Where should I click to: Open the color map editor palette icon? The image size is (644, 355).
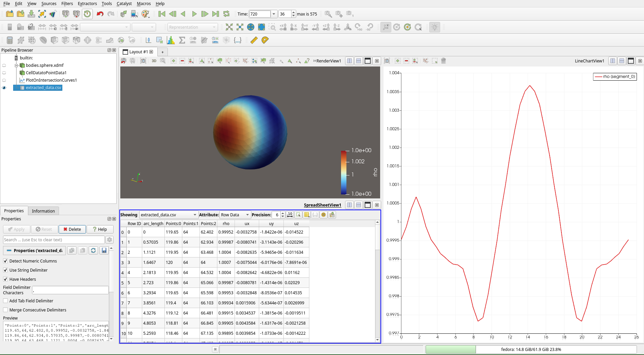[145, 14]
